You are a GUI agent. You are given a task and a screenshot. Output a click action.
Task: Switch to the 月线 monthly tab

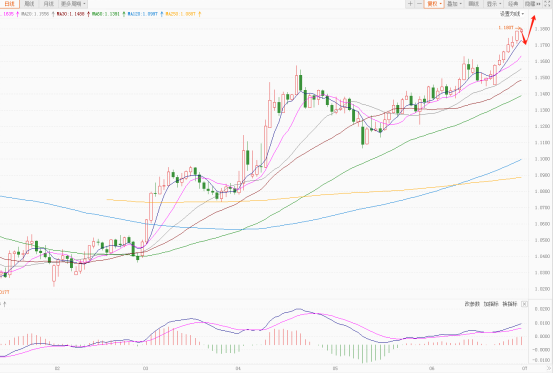tap(48, 4)
